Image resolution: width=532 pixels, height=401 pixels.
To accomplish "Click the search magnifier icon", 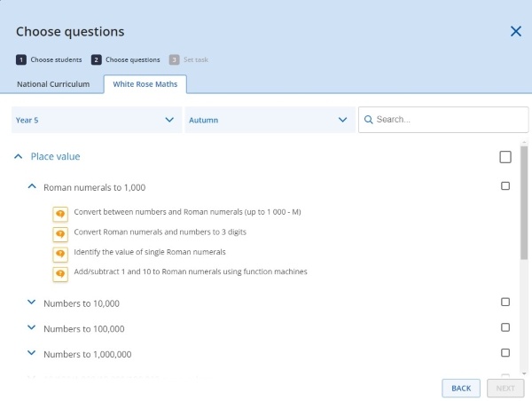I will tap(368, 120).
